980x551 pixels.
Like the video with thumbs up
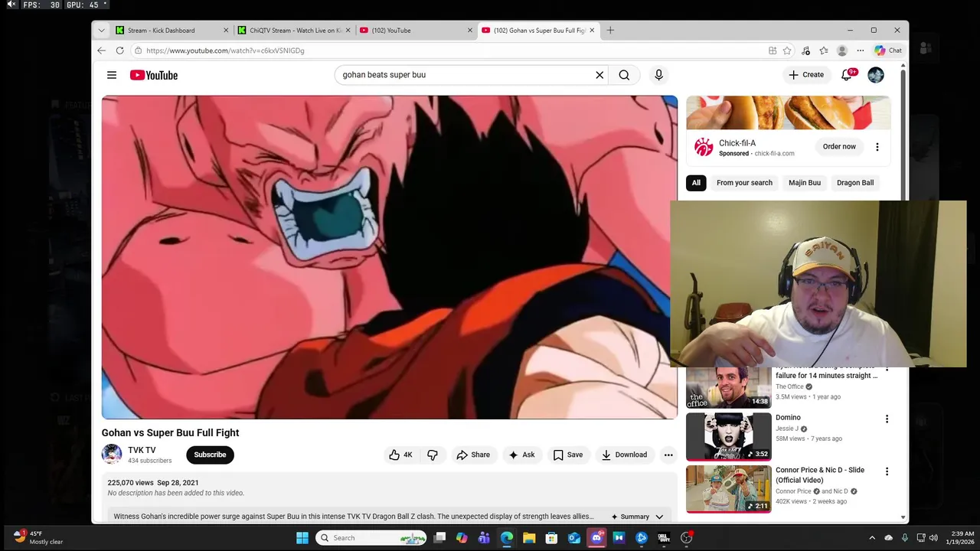tap(401, 455)
